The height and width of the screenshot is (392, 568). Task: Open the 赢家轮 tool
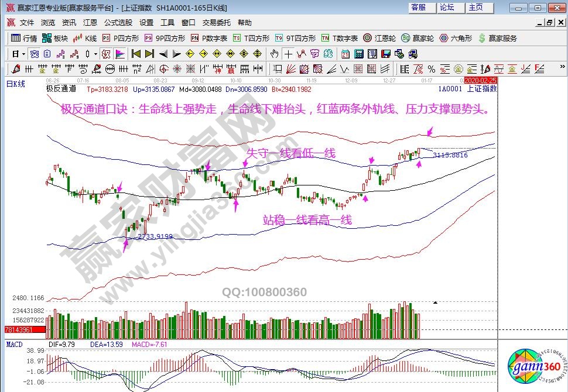click(x=418, y=38)
